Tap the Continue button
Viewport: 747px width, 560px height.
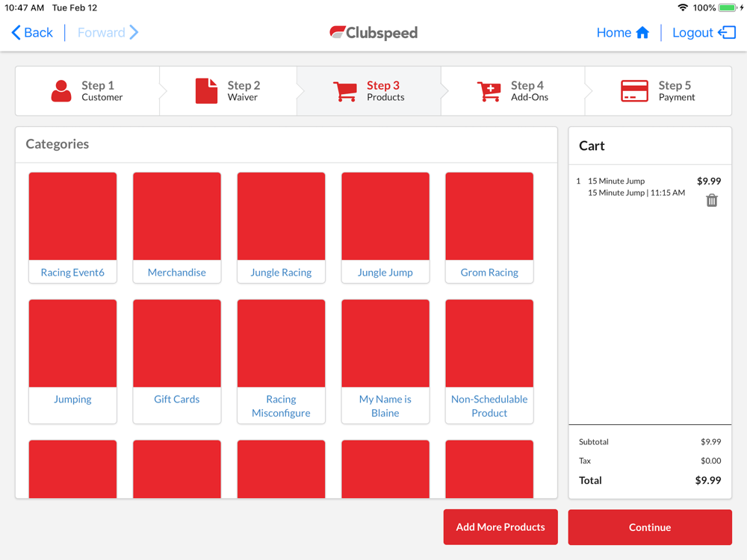point(650,527)
